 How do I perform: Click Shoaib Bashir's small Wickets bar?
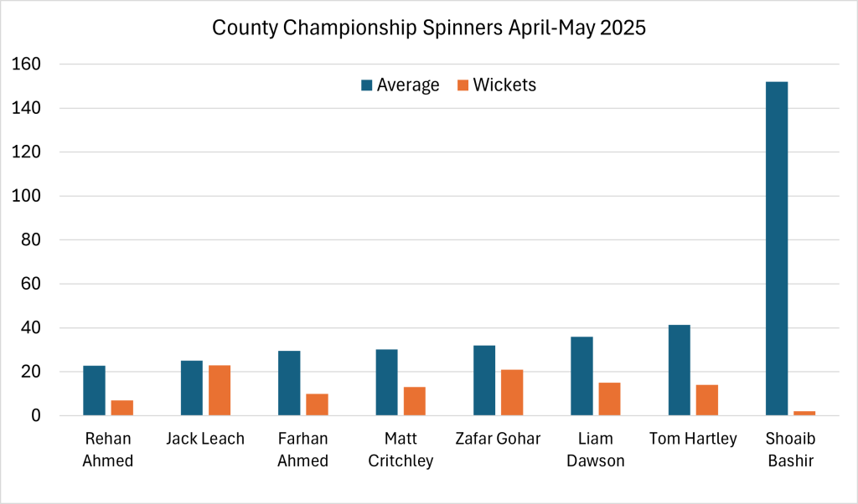[804, 413]
